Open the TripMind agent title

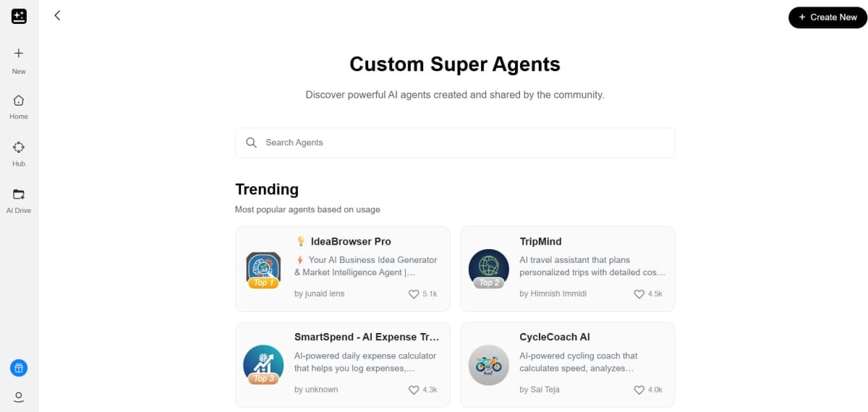point(540,241)
